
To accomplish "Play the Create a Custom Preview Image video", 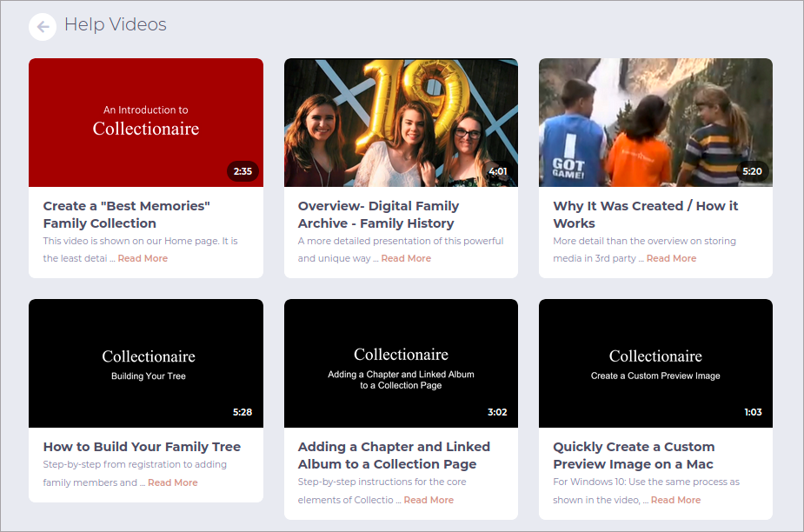I will coord(655,363).
